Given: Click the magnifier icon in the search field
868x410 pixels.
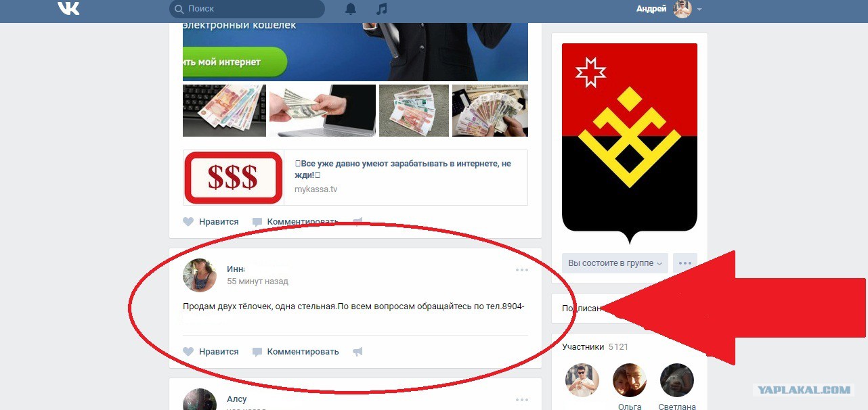Looking at the screenshot, I should 179,9.
